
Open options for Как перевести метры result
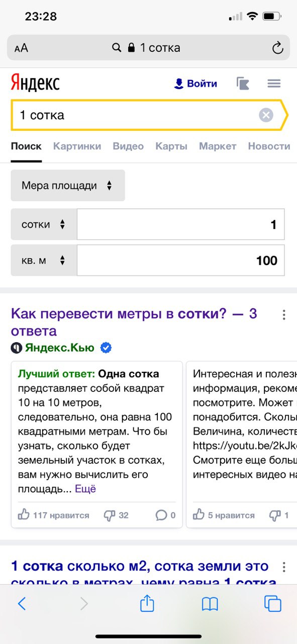284,315
